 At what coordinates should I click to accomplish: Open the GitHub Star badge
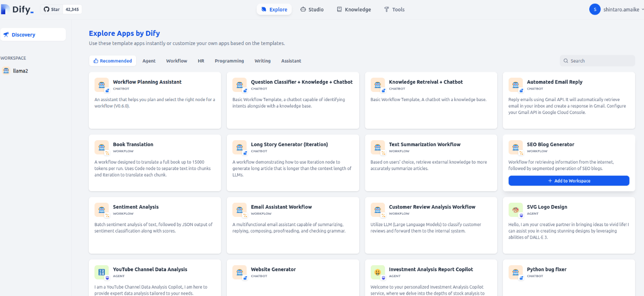tap(62, 9)
